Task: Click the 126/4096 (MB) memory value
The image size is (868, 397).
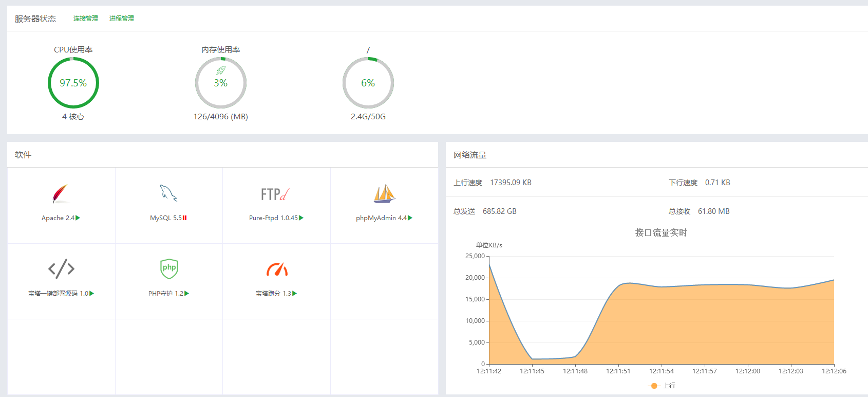Action: (x=221, y=117)
